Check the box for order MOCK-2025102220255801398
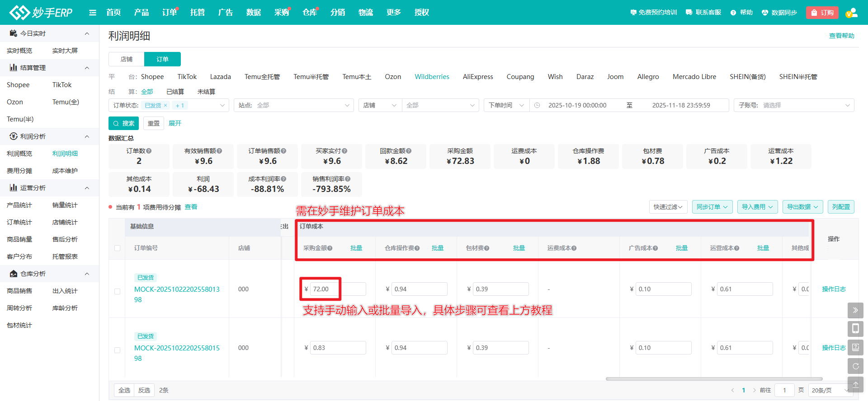 point(118,291)
